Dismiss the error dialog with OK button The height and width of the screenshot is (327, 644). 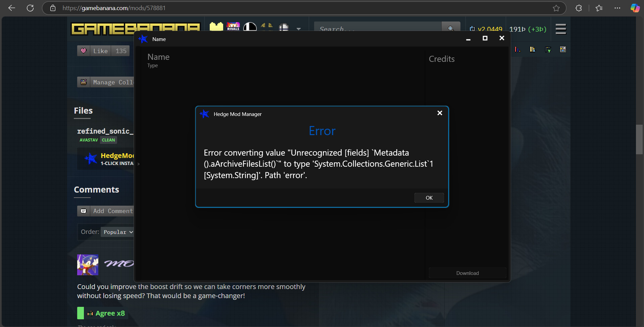[x=429, y=198]
